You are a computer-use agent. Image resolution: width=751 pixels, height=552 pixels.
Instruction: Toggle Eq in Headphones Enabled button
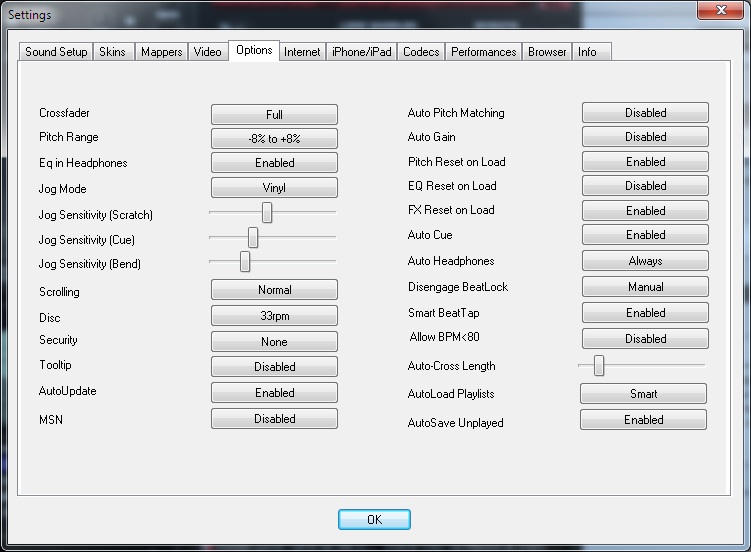click(x=274, y=163)
